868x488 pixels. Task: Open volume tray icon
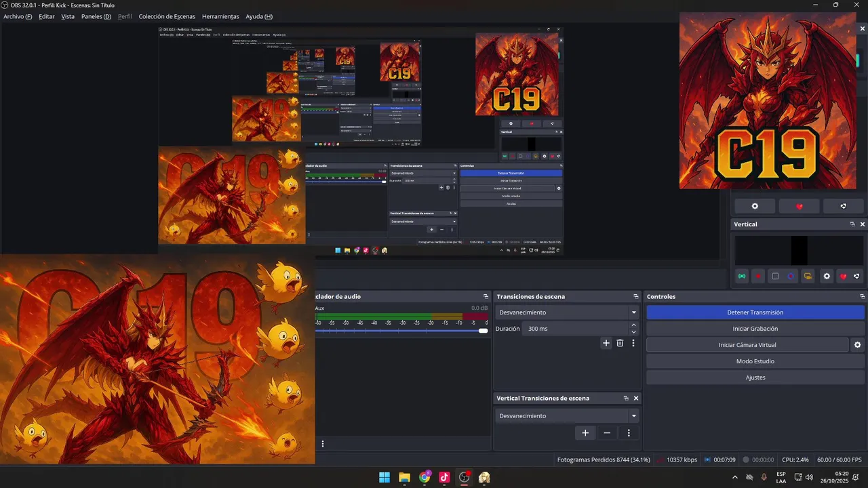(x=809, y=477)
